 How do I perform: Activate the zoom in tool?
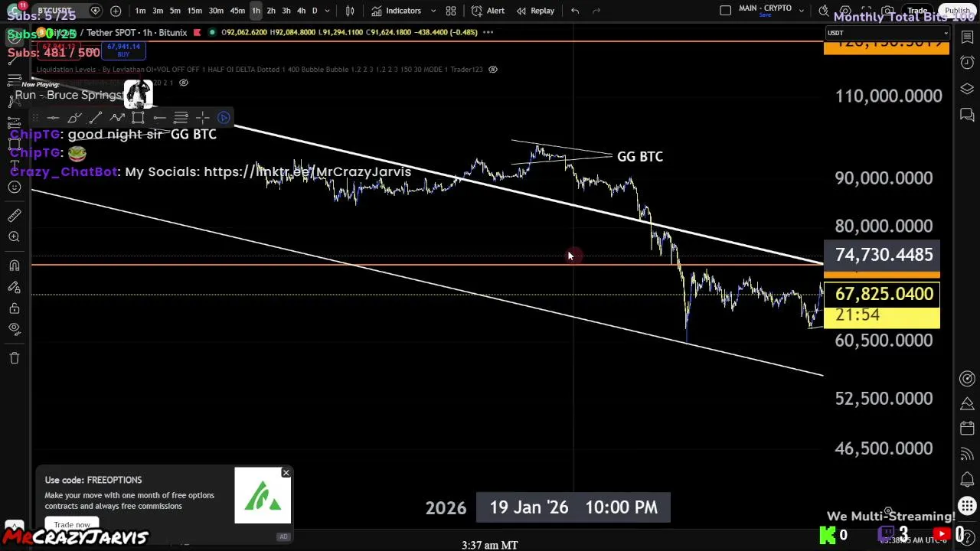point(15,237)
